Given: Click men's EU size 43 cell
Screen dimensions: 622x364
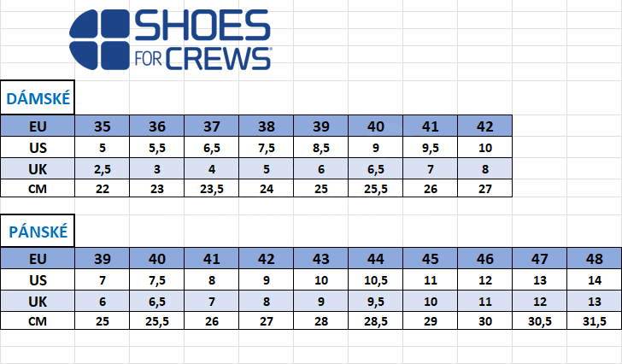Looking at the screenshot, I should click(321, 259).
